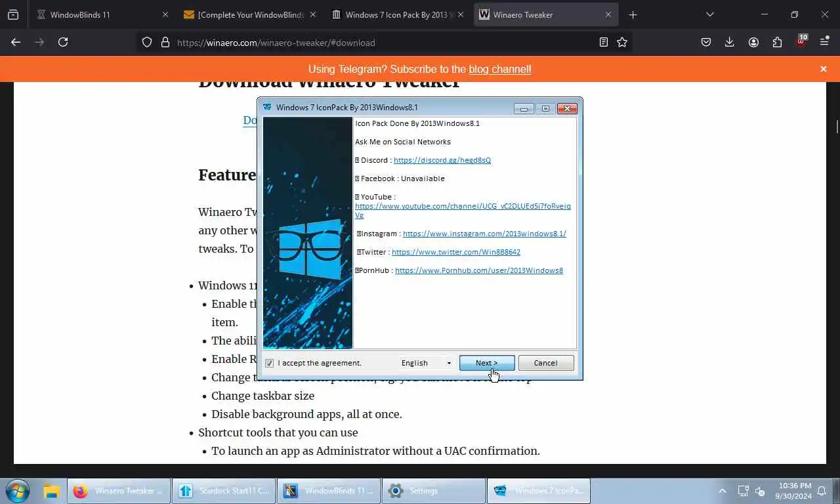Close the WindowBlinds 11 tab
Screen dimensions: 840x504
165,14
